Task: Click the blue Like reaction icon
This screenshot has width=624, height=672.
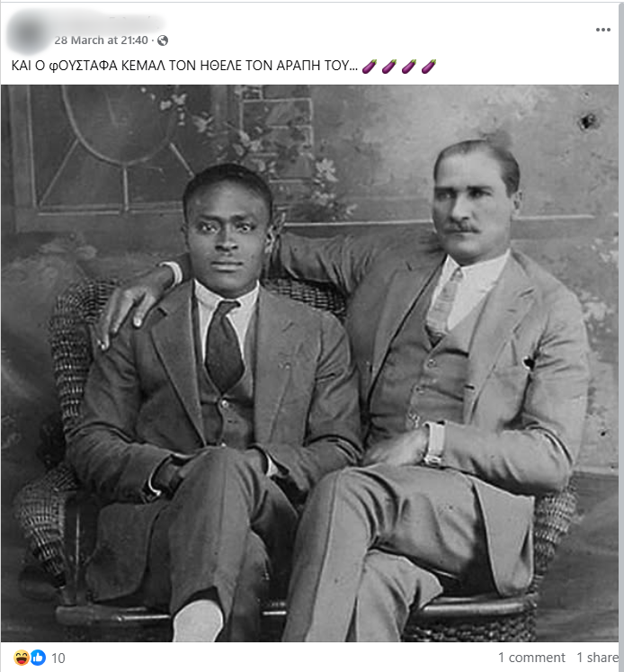Action: (38, 657)
